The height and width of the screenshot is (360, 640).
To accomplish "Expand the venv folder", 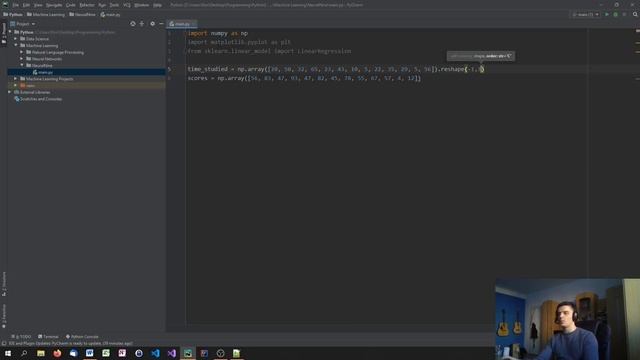I will coord(16,85).
